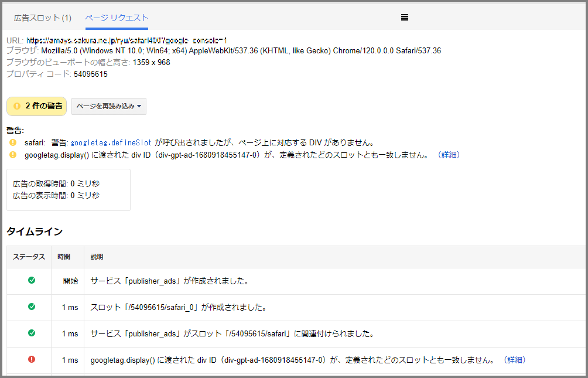
Task: Open the 詳細 link in the warning list
Action: tap(449, 155)
